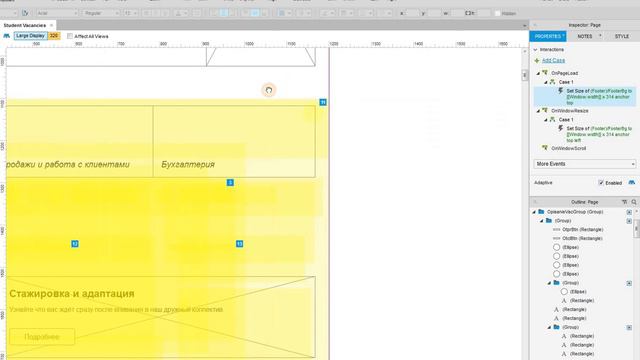The image size is (640, 360).
Task: Select the Подробнее button on canvas
Action: (x=42, y=337)
